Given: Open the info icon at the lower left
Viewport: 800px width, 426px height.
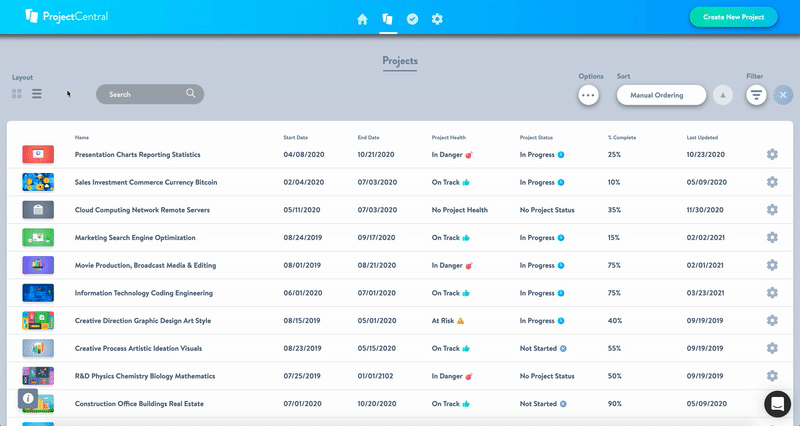Looking at the screenshot, I should 28,398.
